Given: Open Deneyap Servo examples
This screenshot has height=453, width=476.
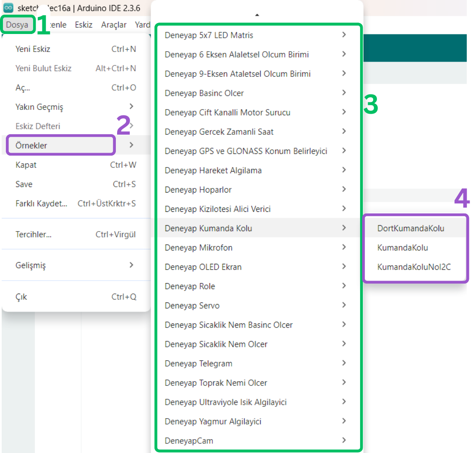Looking at the screenshot, I should 258,305.
